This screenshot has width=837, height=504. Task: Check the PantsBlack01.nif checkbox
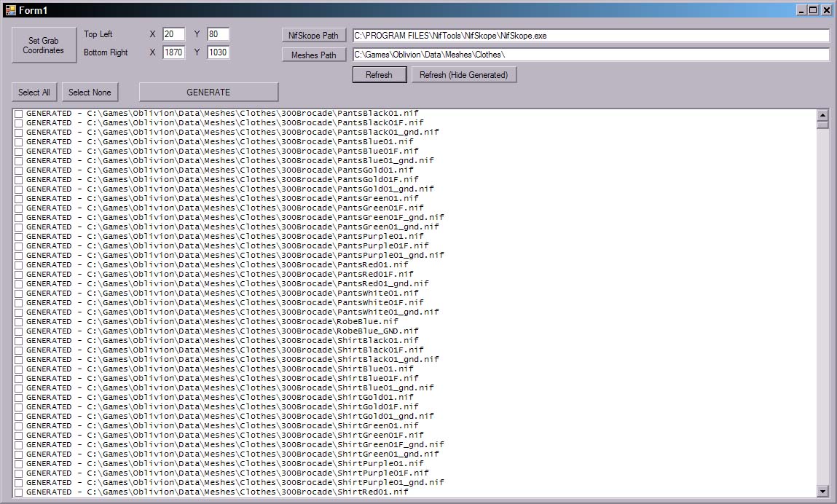click(x=19, y=114)
